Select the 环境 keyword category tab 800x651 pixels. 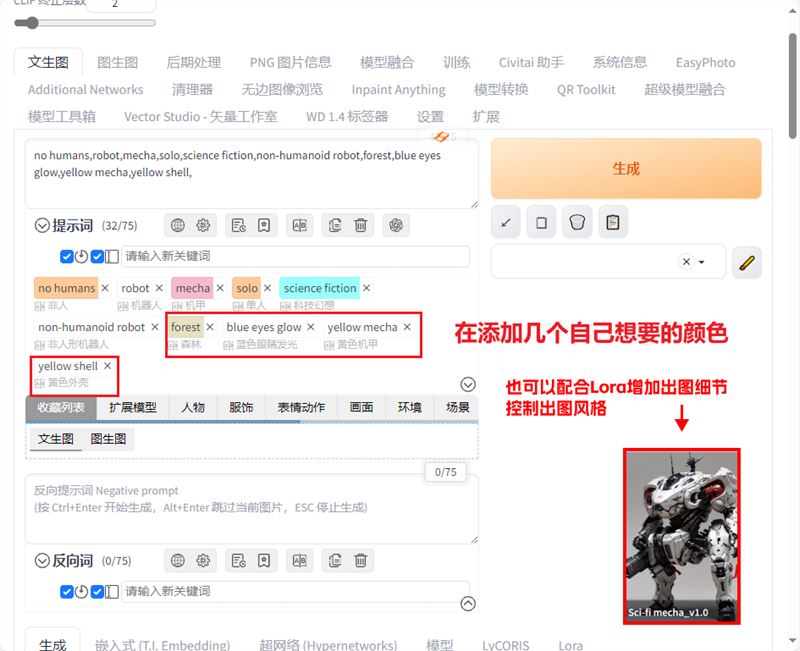410,407
